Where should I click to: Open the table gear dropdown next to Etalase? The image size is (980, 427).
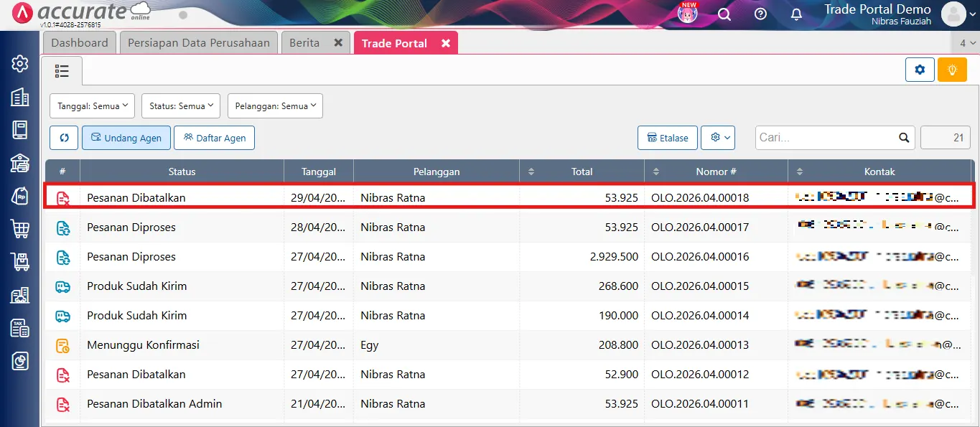[x=718, y=138]
